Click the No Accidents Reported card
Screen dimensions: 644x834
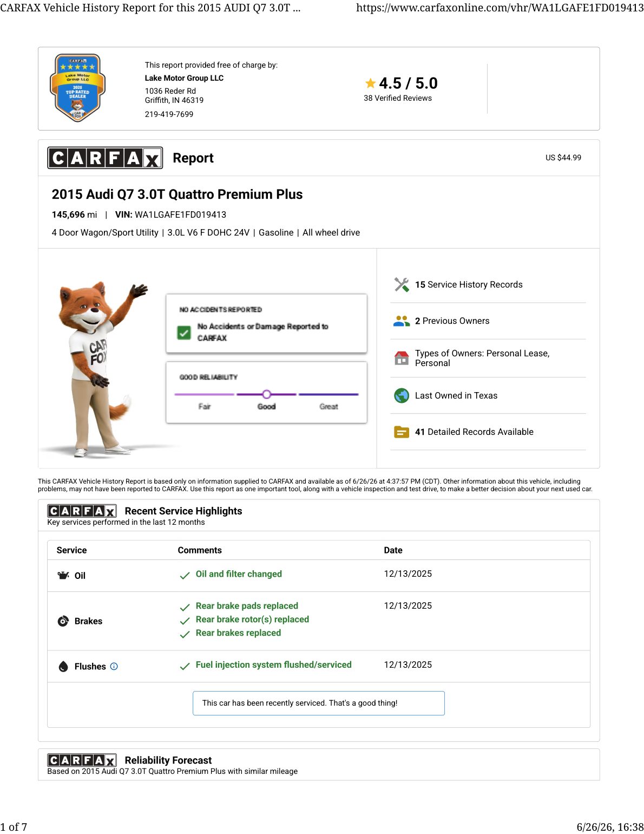[266, 324]
